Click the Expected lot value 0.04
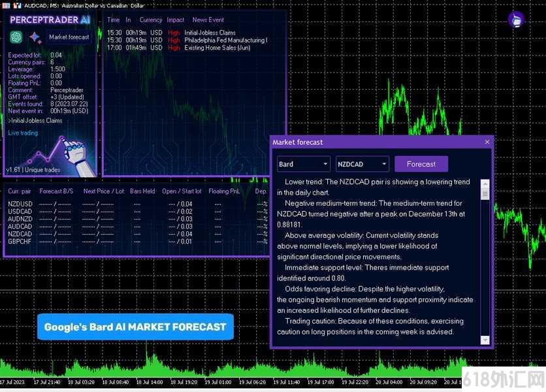546x392 pixels. (x=56, y=55)
